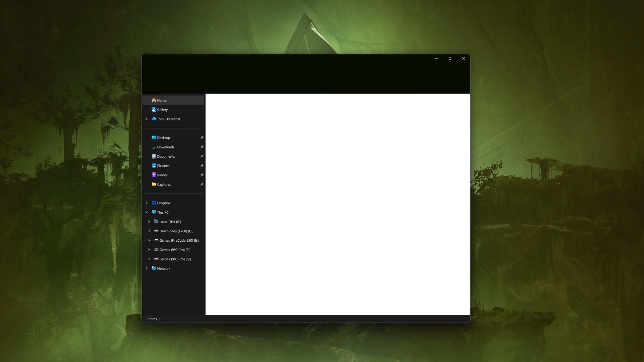Open the Gallery view
Viewport: 644px width, 362px height.
(x=163, y=110)
